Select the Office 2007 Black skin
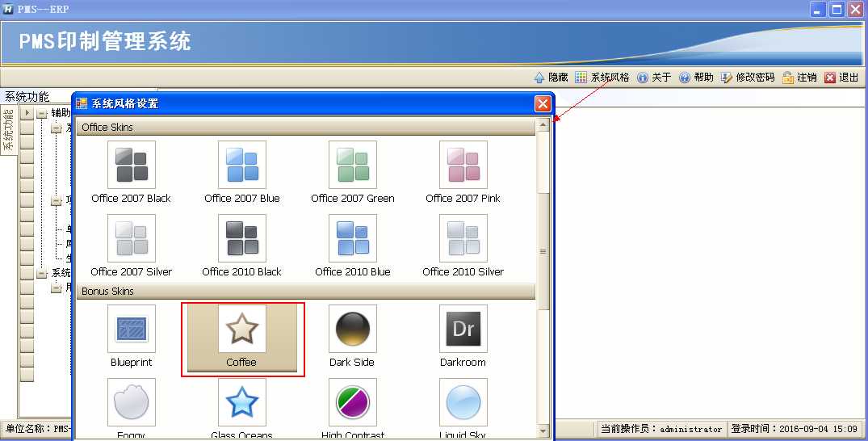The image size is (868, 441). (x=131, y=172)
